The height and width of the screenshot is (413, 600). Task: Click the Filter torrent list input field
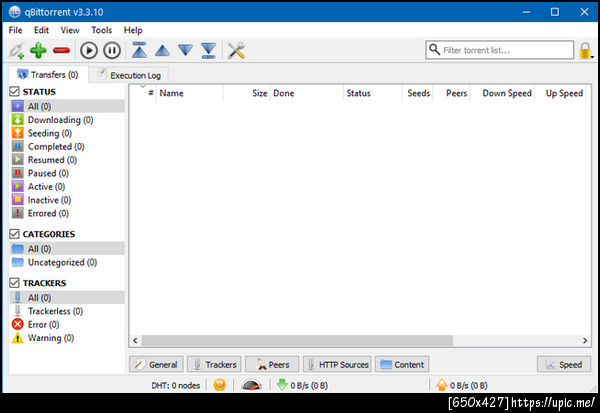tap(499, 50)
